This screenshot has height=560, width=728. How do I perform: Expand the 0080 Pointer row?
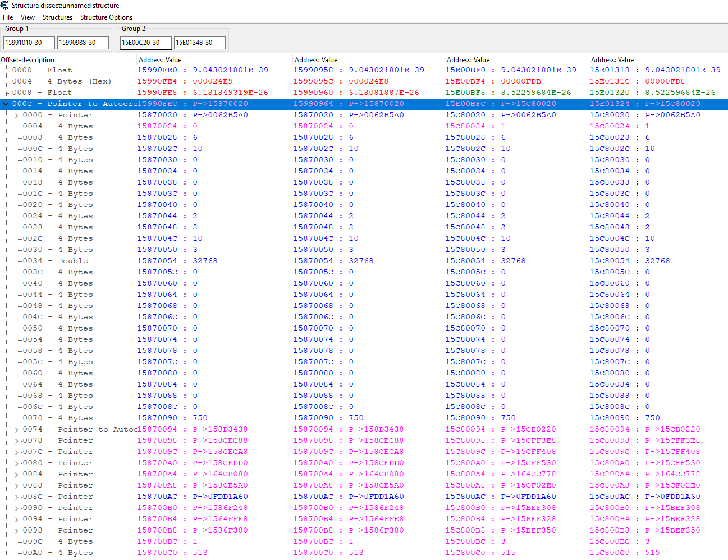coord(16,463)
